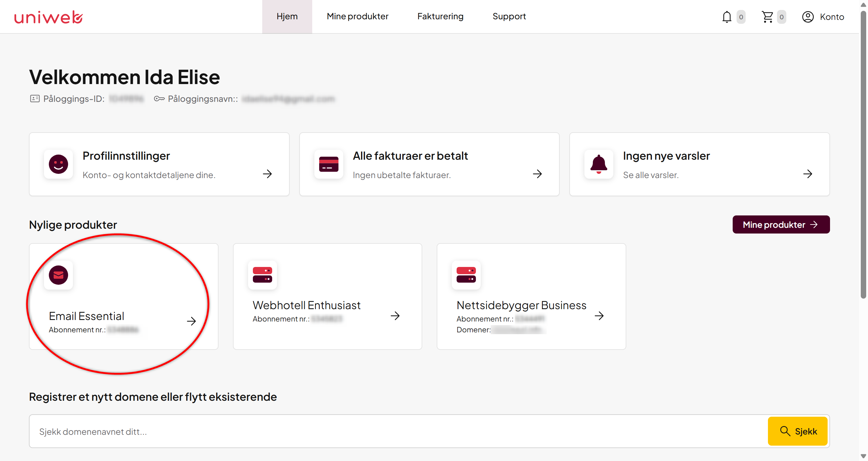Click the uniweb logo
The image size is (868, 461).
point(49,17)
